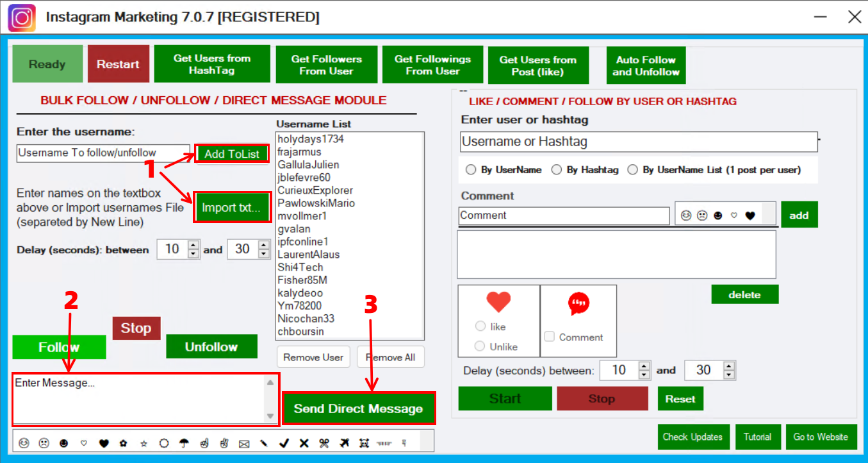Insert the check mark symbol below the message box

[284, 443]
